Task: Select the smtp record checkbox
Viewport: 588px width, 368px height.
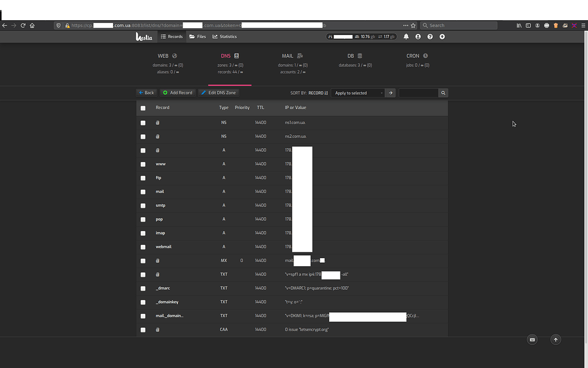Action: [x=143, y=206]
